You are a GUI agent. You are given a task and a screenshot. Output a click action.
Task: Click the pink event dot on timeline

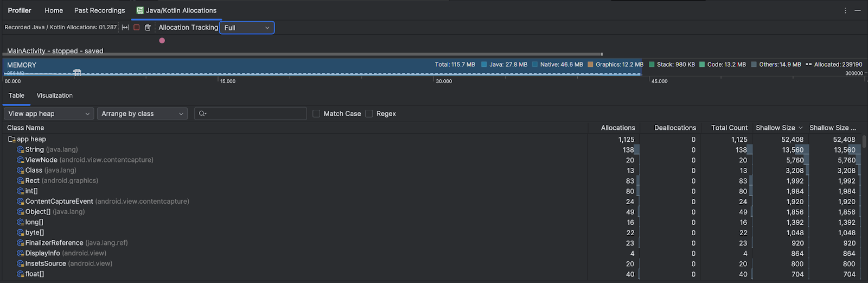162,41
